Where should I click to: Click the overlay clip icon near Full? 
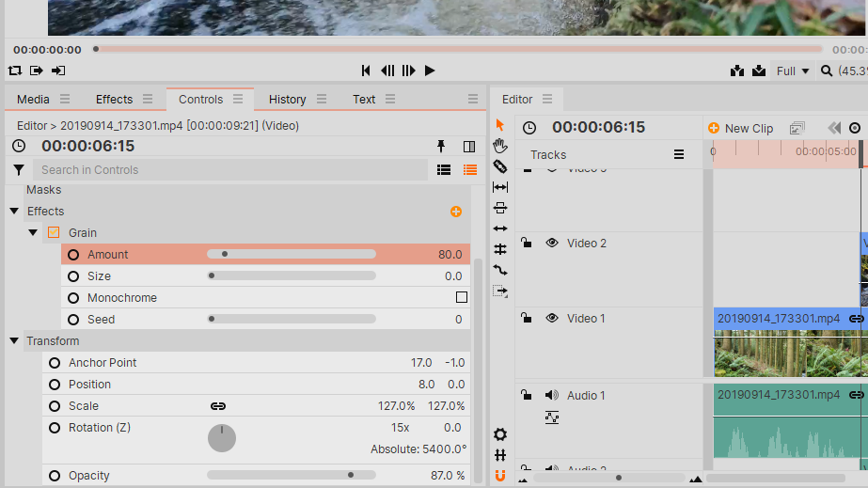click(759, 71)
